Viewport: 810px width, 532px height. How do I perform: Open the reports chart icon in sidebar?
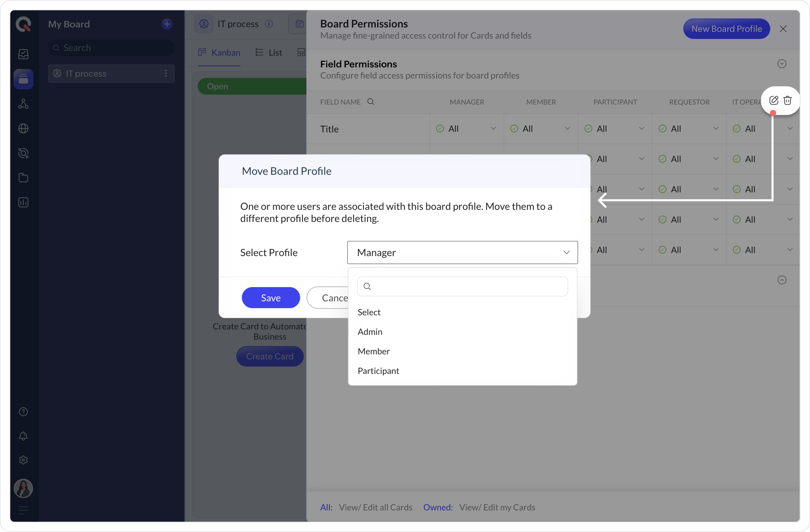[x=23, y=202]
